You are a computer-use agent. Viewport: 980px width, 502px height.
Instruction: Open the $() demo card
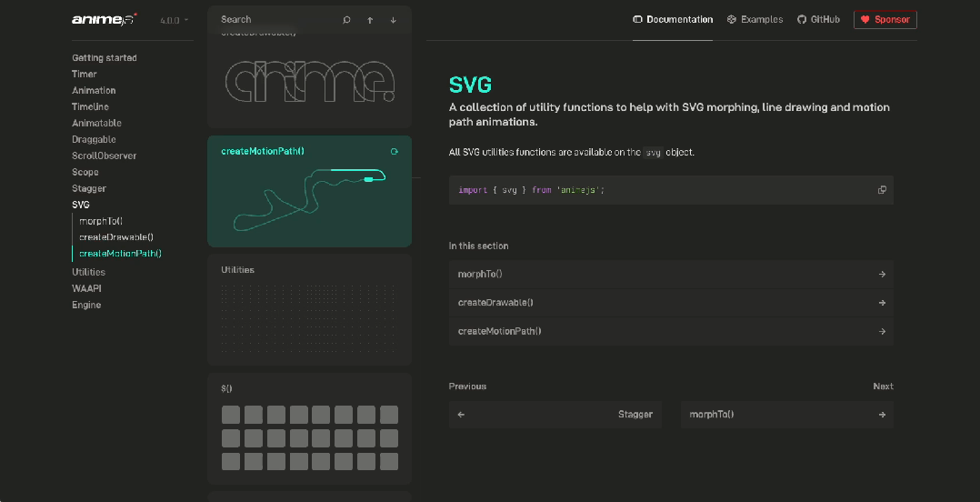coord(309,428)
